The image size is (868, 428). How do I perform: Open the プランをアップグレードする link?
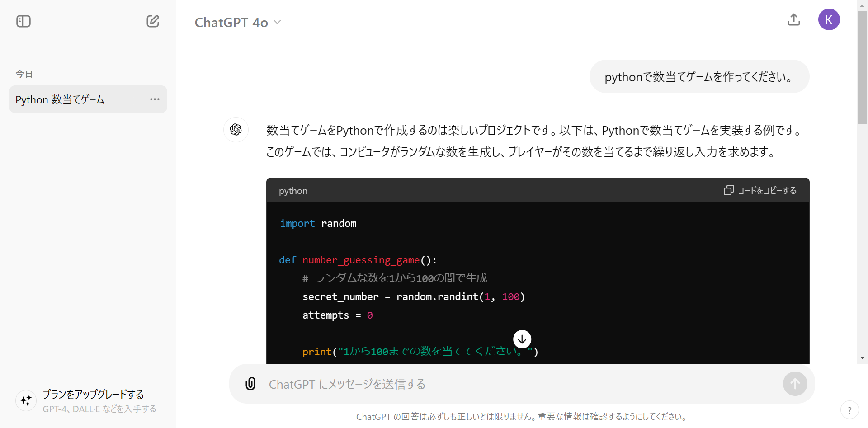[x=93, y=395]
